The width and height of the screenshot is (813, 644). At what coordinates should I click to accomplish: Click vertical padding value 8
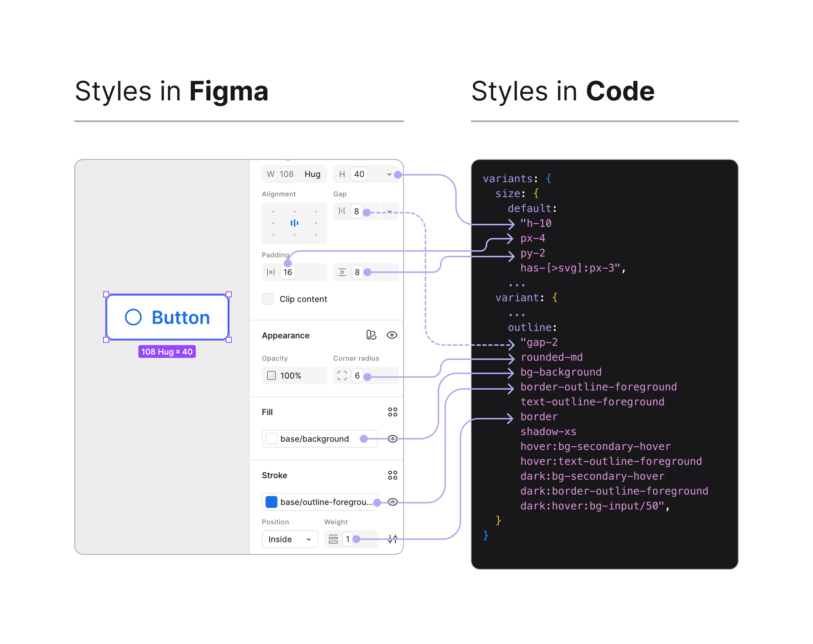pyautogui.click(x=357, y=272)
